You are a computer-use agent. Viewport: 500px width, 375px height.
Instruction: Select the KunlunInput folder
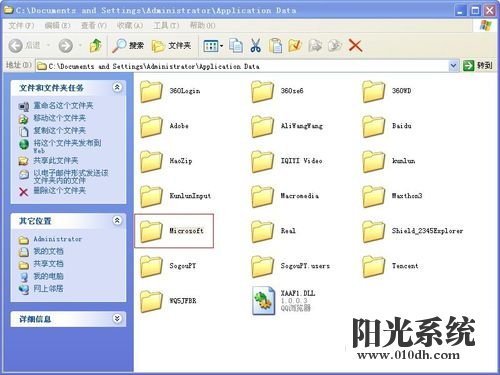click(x=175, y=196)
